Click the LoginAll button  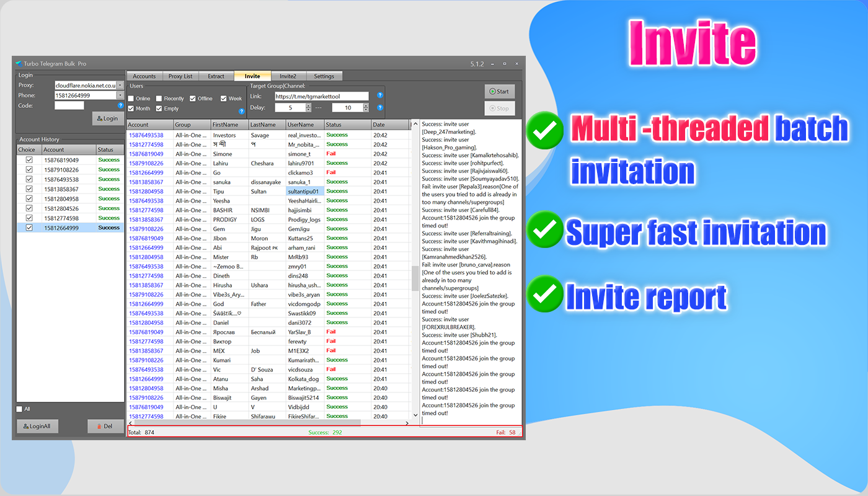pyautogui.click(x=37, y=427)
